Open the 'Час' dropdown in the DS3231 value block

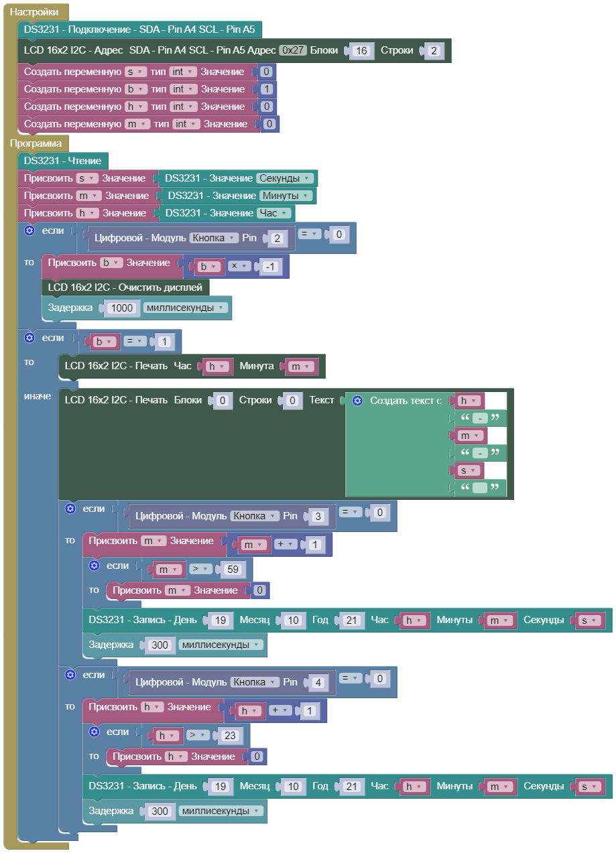coord(275,213)
